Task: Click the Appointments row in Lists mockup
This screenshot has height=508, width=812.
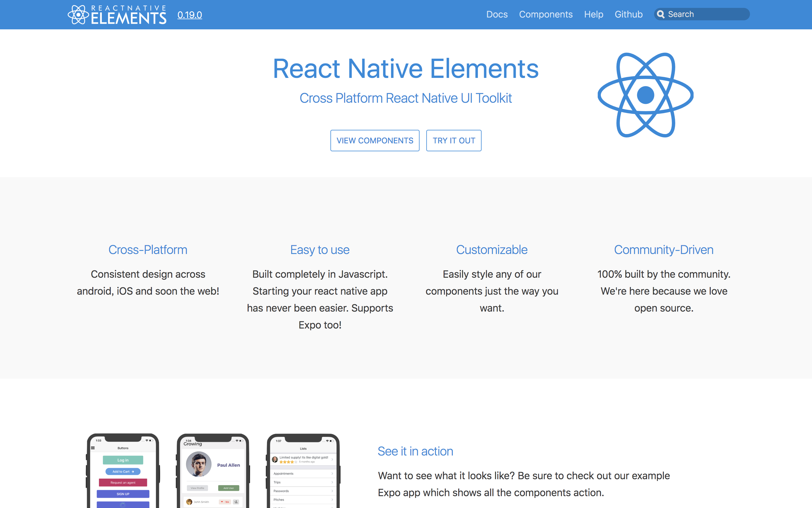Action: pyautogui.click(x=303, y=473)
